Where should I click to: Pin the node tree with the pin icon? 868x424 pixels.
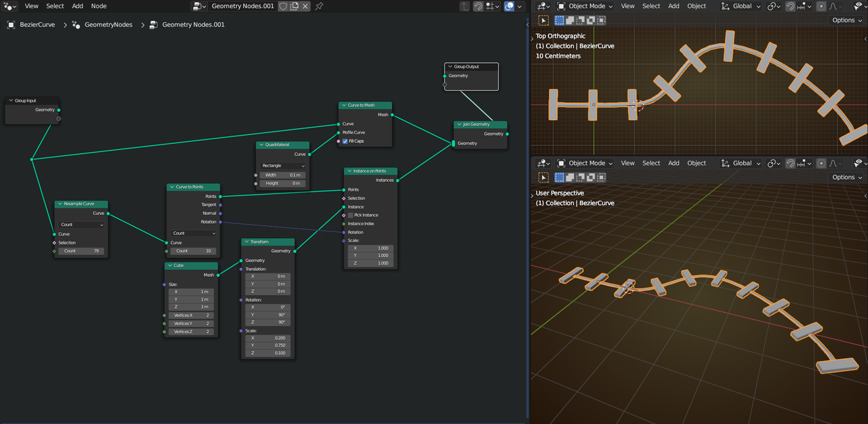pos(319,6)
